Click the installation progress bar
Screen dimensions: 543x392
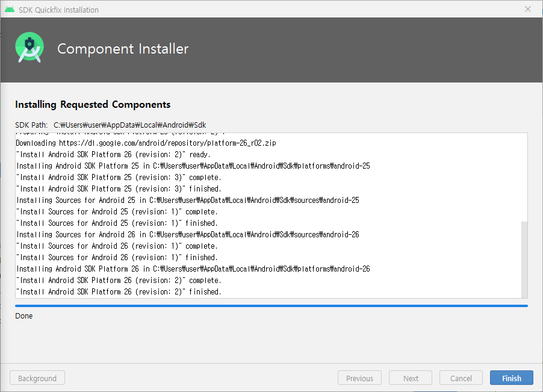click(271, 306)
